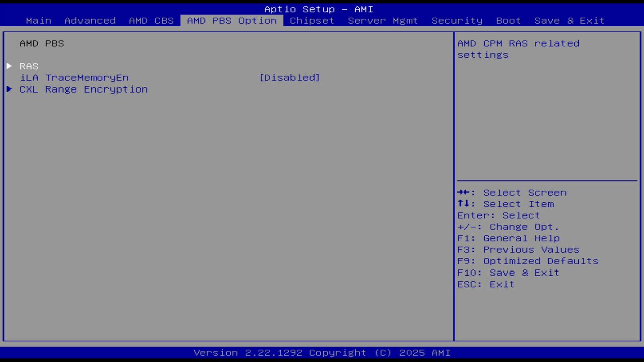Click the F3: Previous Values hint

click(518, 250)
